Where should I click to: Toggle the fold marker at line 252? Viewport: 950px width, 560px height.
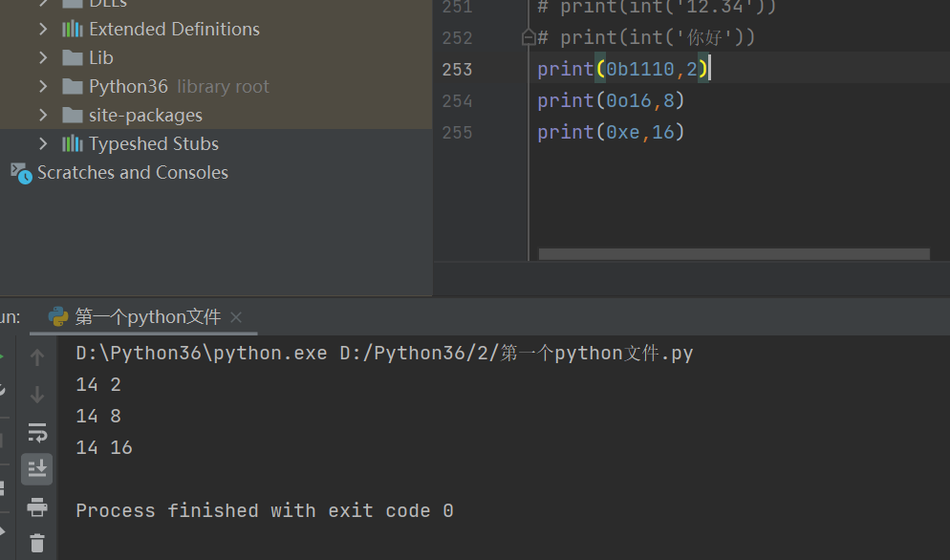[x=528, y=37]
